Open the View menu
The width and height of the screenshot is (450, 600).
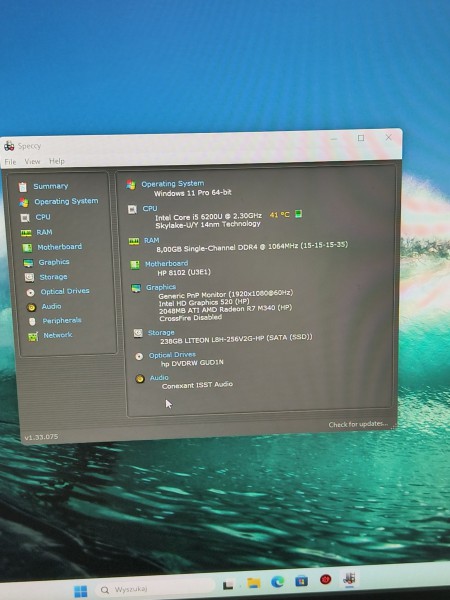pos(32,161)
